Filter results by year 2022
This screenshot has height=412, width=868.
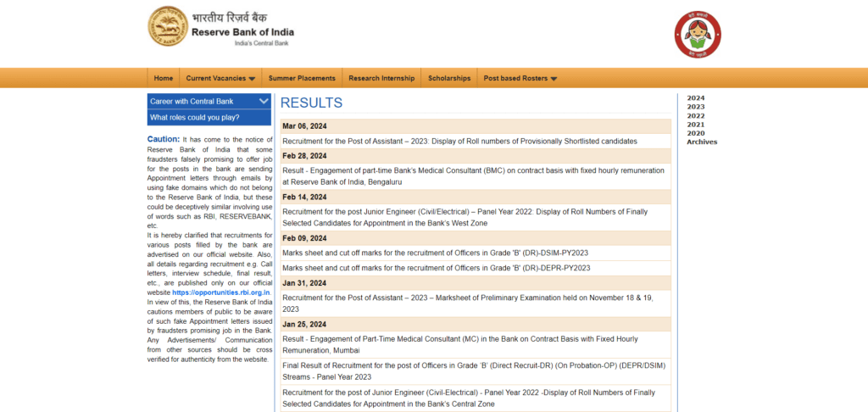point(696,116)
